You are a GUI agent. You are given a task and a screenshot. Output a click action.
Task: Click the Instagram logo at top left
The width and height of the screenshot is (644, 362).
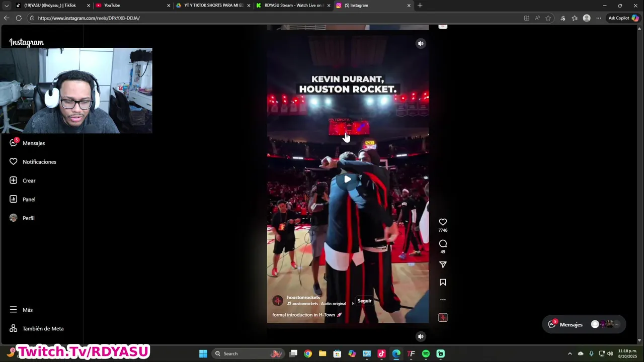(27, 42)
